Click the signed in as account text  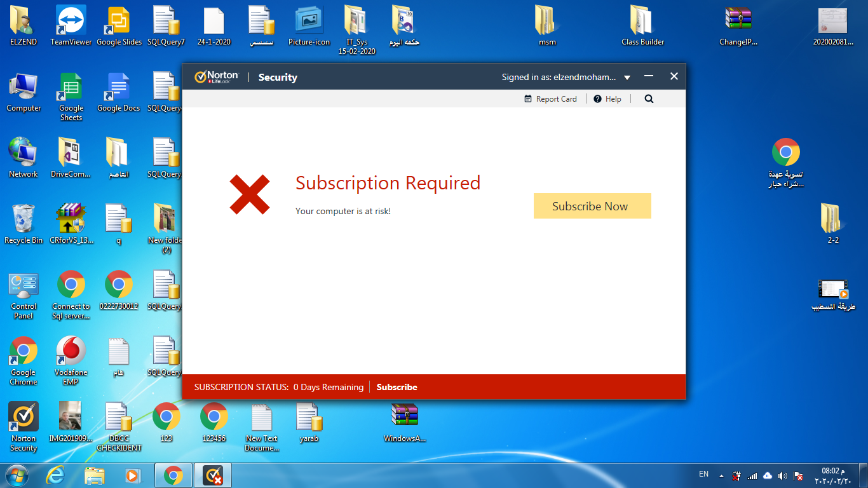coord(559,77)
